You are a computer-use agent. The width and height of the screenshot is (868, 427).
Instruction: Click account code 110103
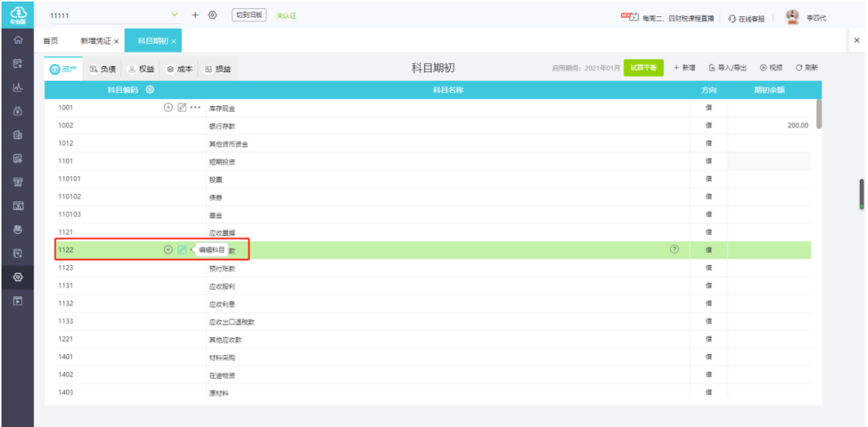(69, 214)
